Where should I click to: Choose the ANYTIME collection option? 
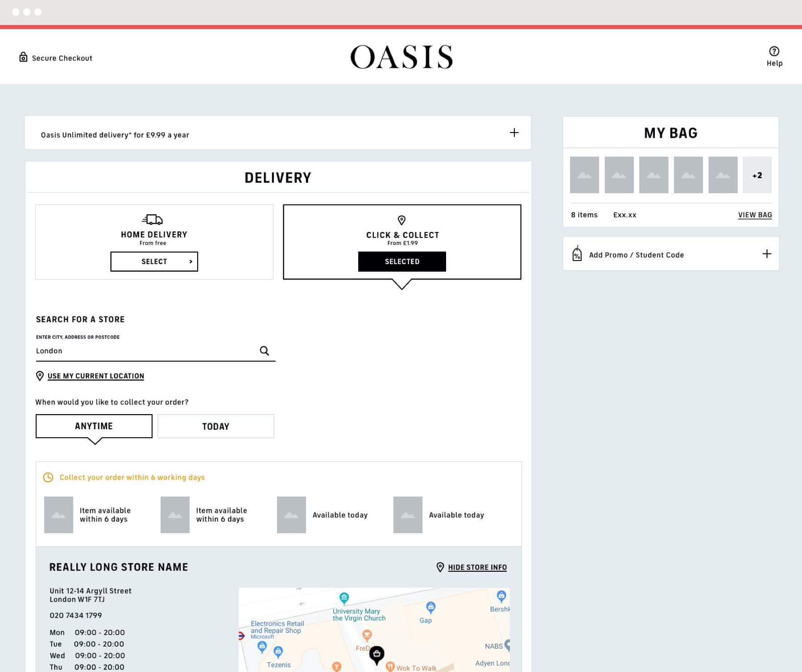click(94, 426)
